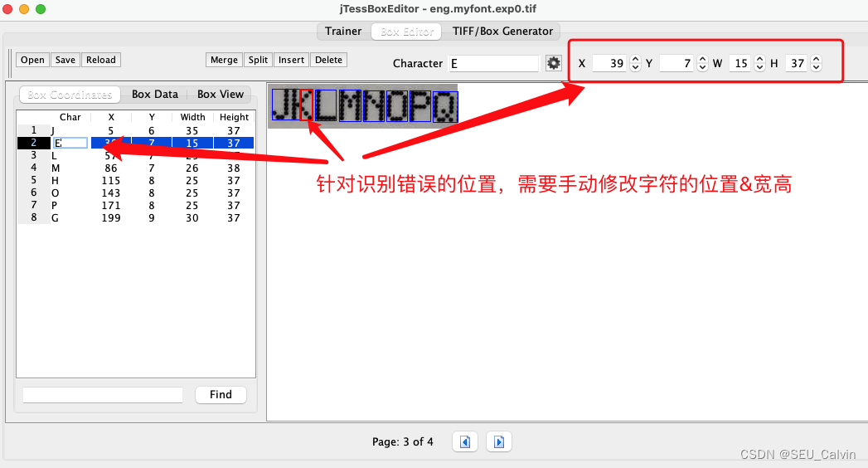
Task: Click the Page 3 of 4 label
Action: 403,442
